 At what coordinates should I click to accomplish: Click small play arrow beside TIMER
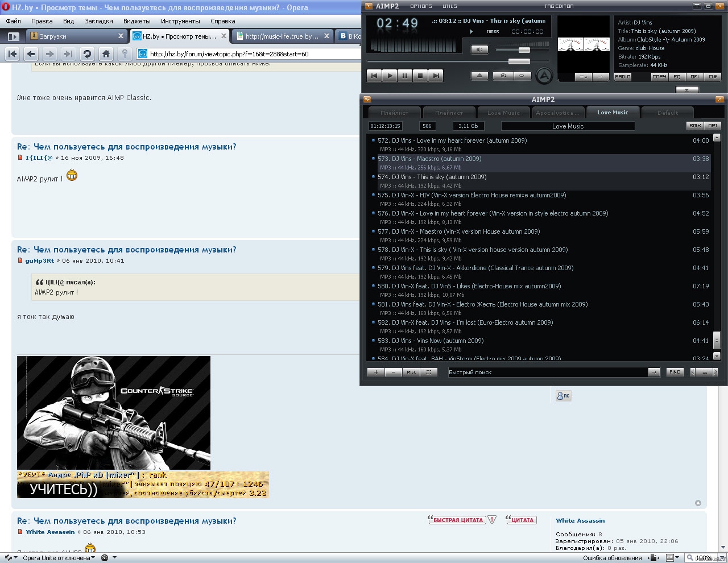(471, 32)
